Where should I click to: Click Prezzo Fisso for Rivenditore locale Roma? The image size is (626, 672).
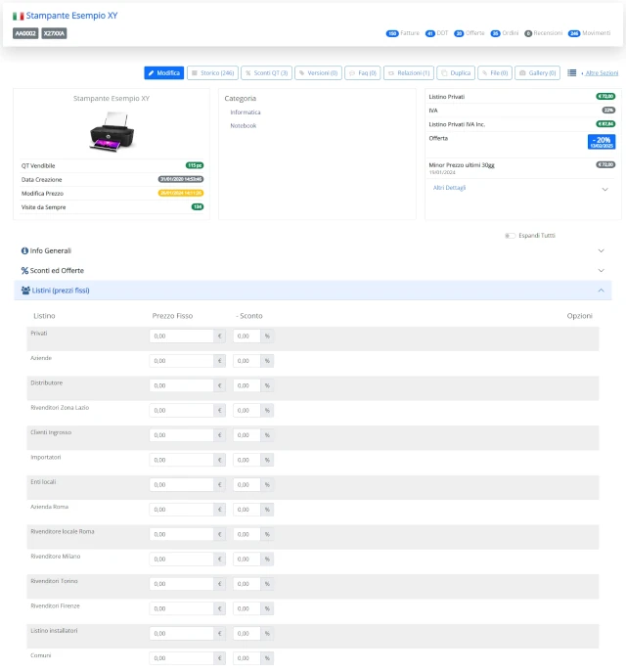pyautogui.click(x=181, y=534)
